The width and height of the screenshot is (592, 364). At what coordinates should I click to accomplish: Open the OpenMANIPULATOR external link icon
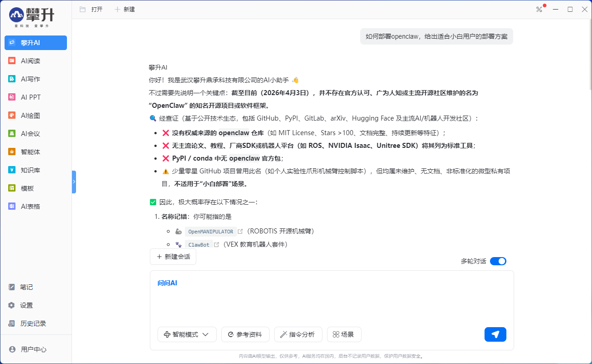tap(240, 232)
